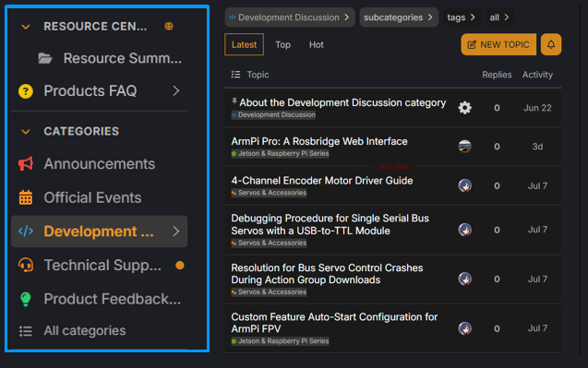
Task: Click the Resource Summary folder icon
Action: click(45, 58)
